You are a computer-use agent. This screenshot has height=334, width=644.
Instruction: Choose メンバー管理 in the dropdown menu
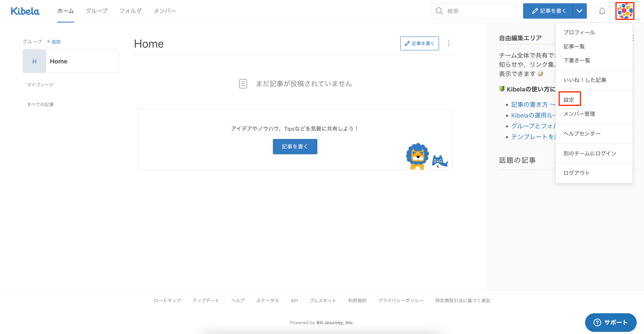(579, 114)
